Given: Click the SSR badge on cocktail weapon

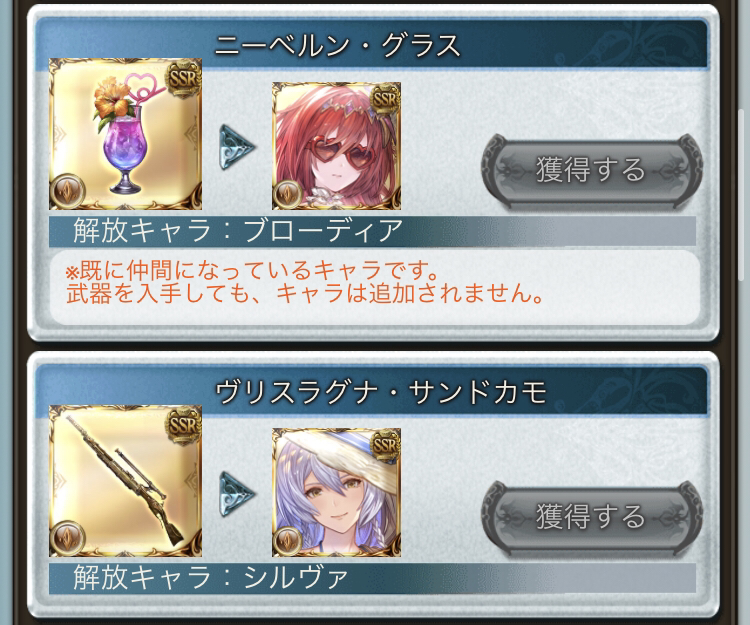Looking at the screenshot, I should 184,78.
